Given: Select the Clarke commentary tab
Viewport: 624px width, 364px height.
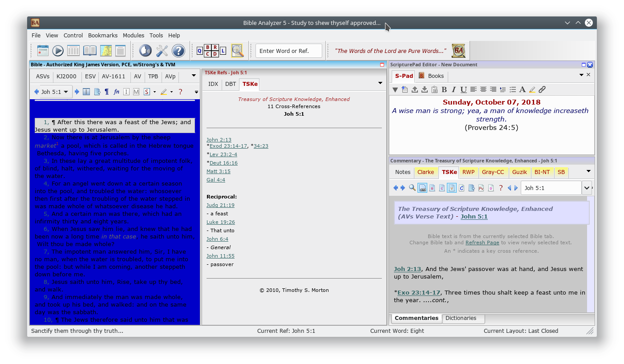Looking at the screenshot, I should [426, 172].
